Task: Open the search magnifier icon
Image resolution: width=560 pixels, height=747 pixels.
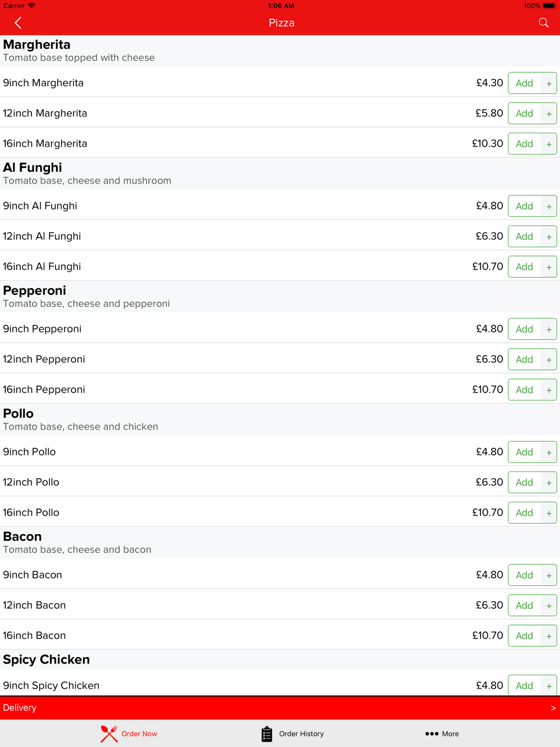Action: [x=543, y=23]
